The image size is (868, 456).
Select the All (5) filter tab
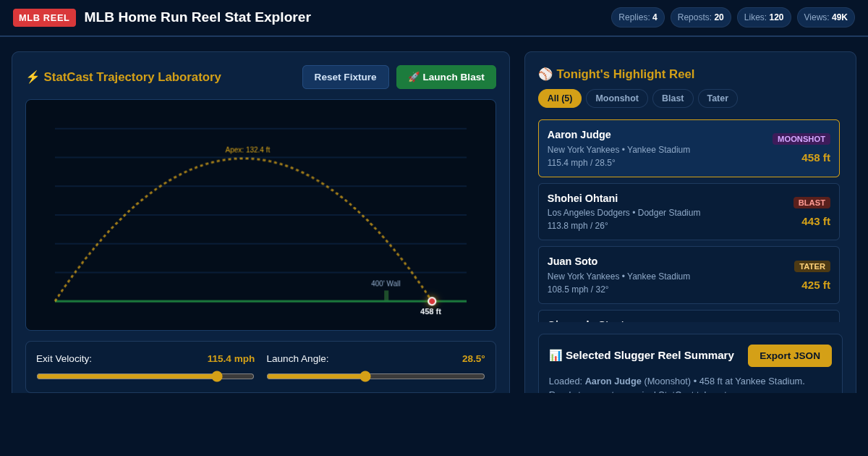click(x=560, y=98)
